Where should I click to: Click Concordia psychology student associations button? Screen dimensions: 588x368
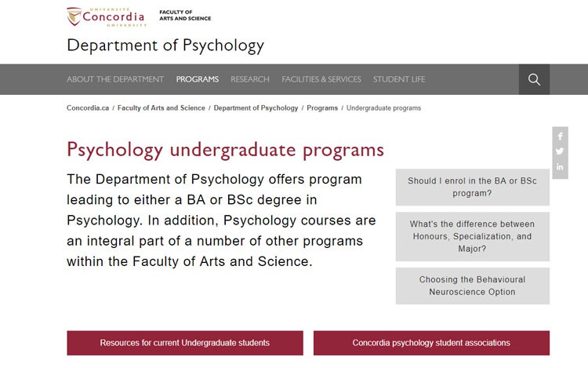click(431, 343)
